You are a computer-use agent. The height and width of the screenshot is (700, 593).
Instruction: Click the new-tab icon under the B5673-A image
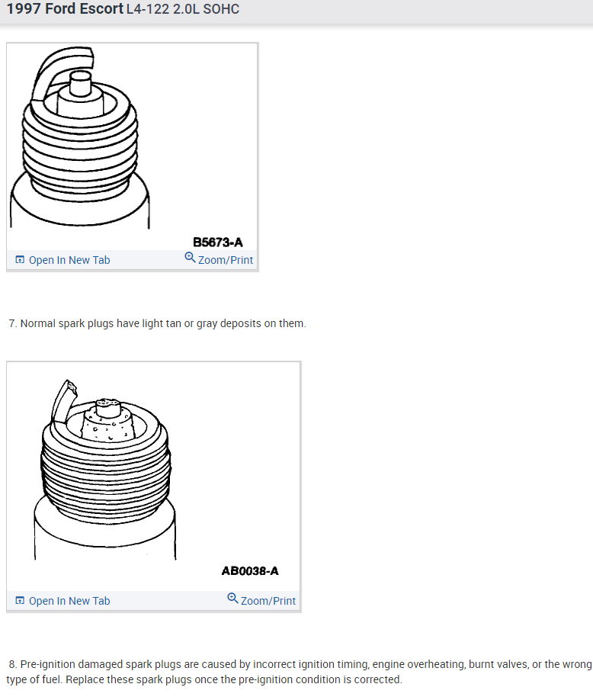pyautogui.click(x=20, y=260)
